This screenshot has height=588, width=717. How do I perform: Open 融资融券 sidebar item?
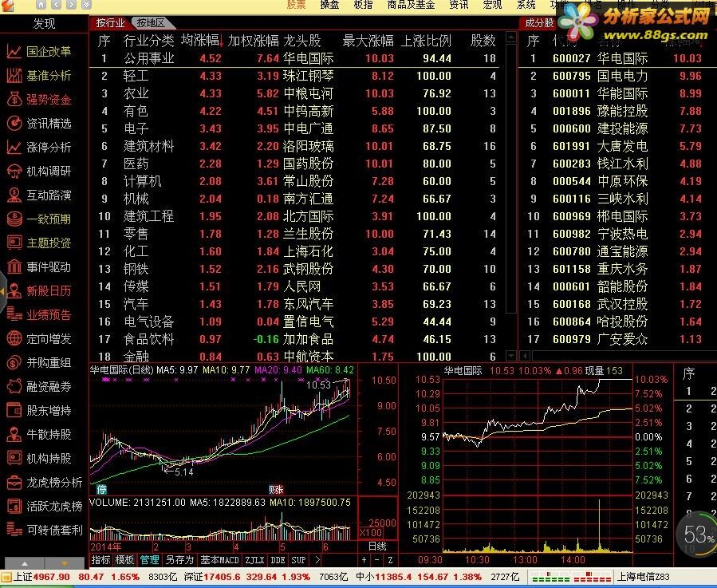[x=39, y=387]
